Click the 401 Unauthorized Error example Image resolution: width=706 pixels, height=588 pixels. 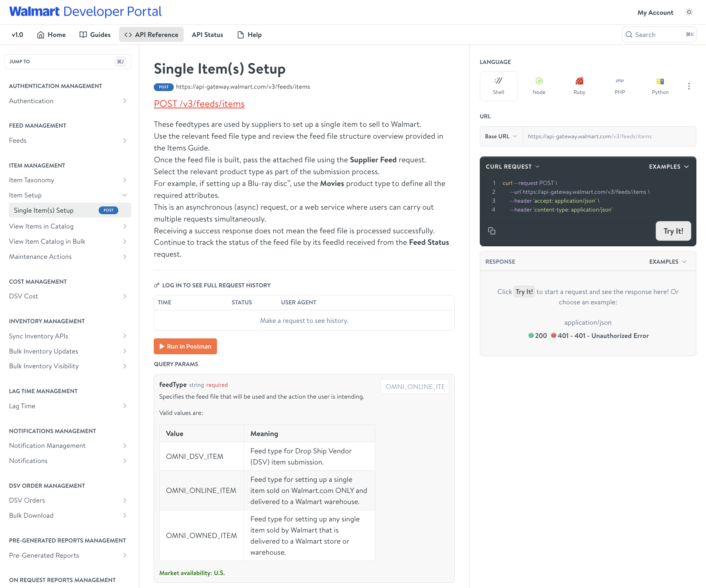[x=600, y=335]
